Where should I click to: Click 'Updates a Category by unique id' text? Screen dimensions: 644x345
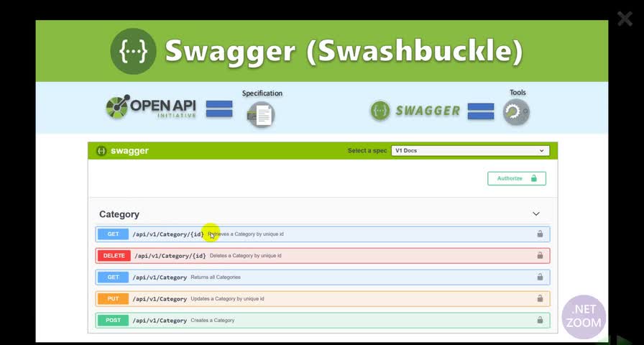[227, 298]
